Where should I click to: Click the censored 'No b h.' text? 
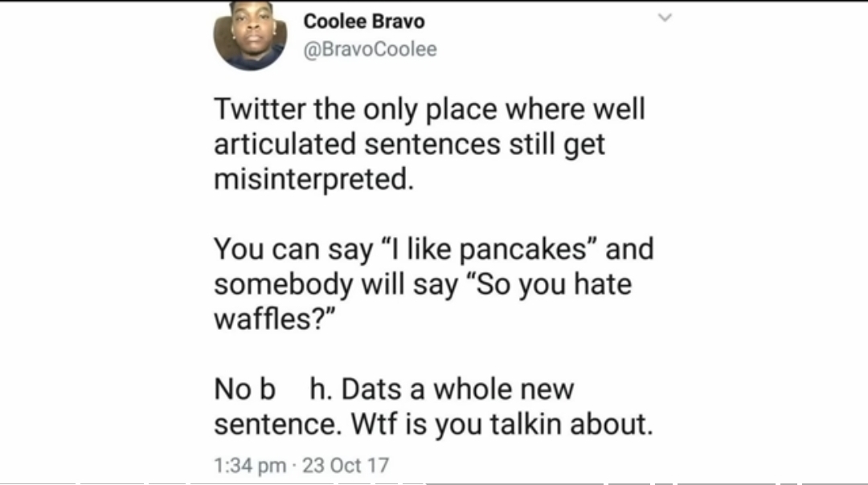[272, 389]
